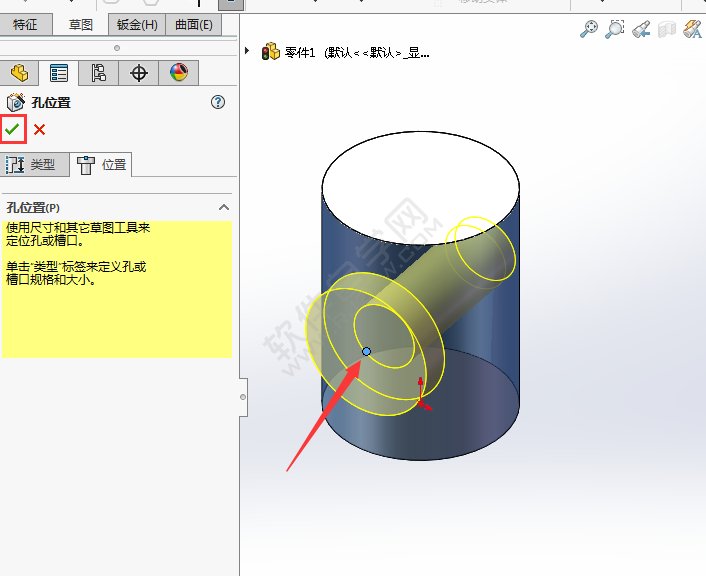Open help for 孔位置 panel
This screenshot has width=706, height=576.
coord(218,102)
